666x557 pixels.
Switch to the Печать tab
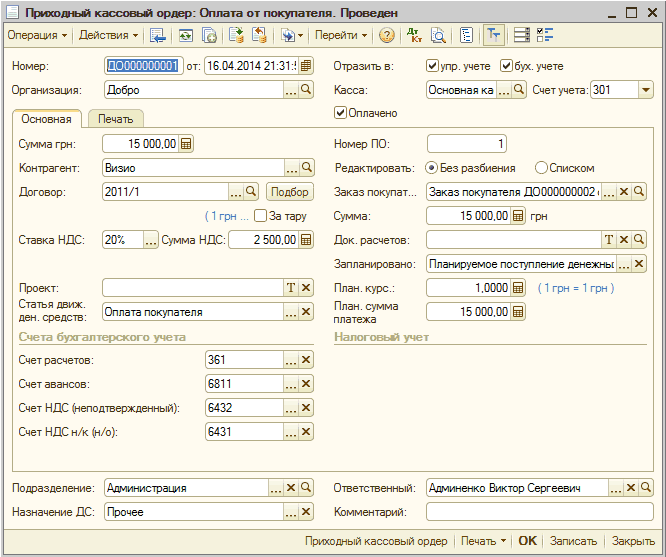116,119
